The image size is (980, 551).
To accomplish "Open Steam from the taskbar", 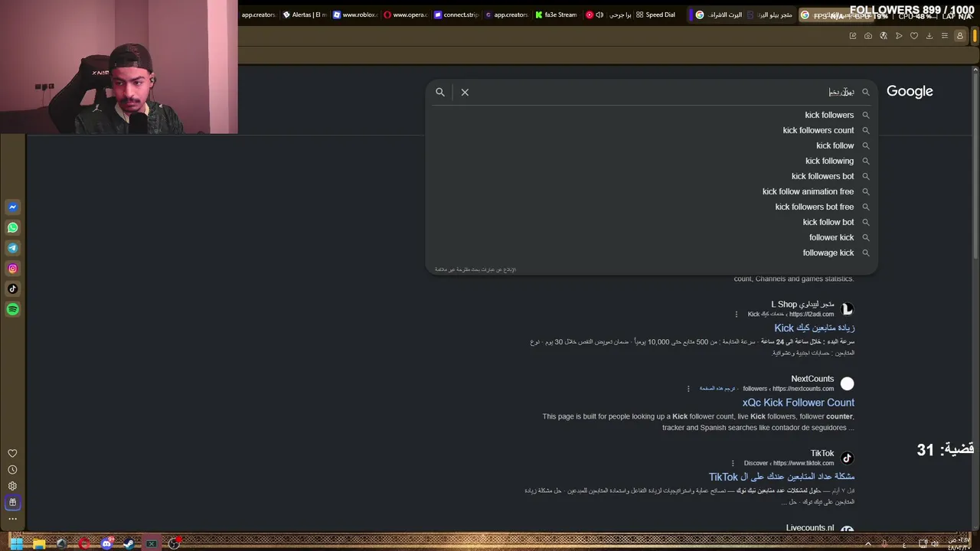I will pos(129,544).
